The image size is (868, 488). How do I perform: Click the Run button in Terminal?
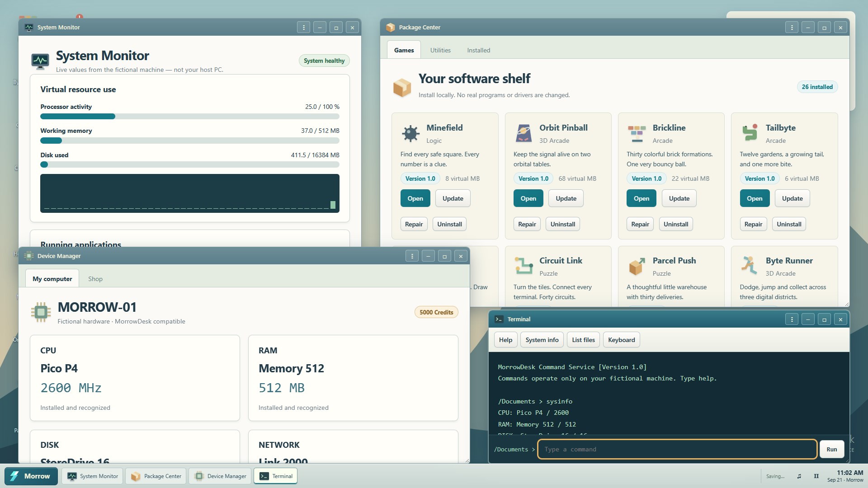(x=831, y=449)
